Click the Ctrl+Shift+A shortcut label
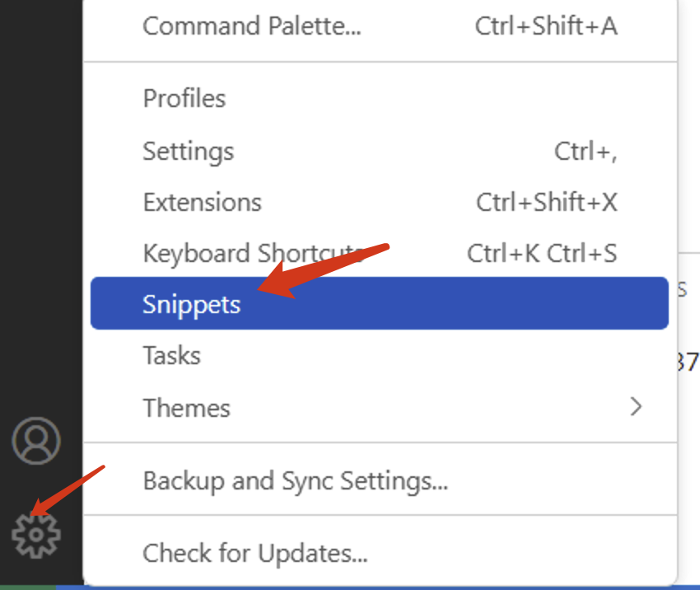Image resolution: width=700 pixels, height=590 pixels. (x=546, y=26)
